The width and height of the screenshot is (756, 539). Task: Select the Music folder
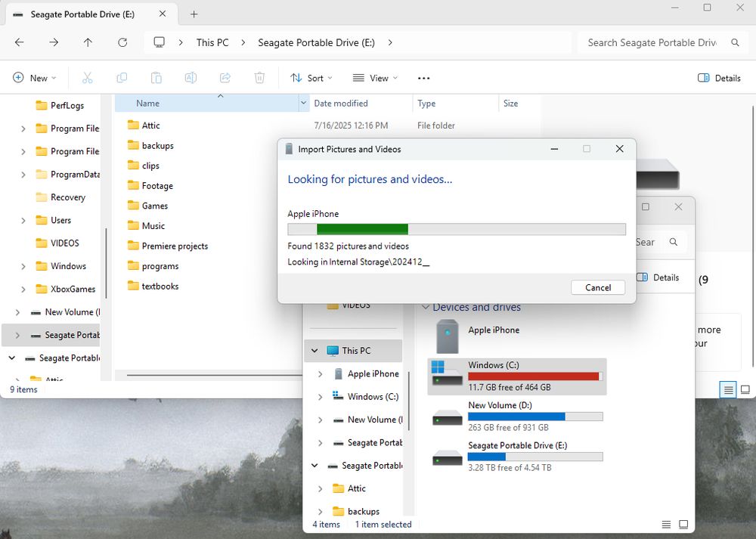click(146, 225)
